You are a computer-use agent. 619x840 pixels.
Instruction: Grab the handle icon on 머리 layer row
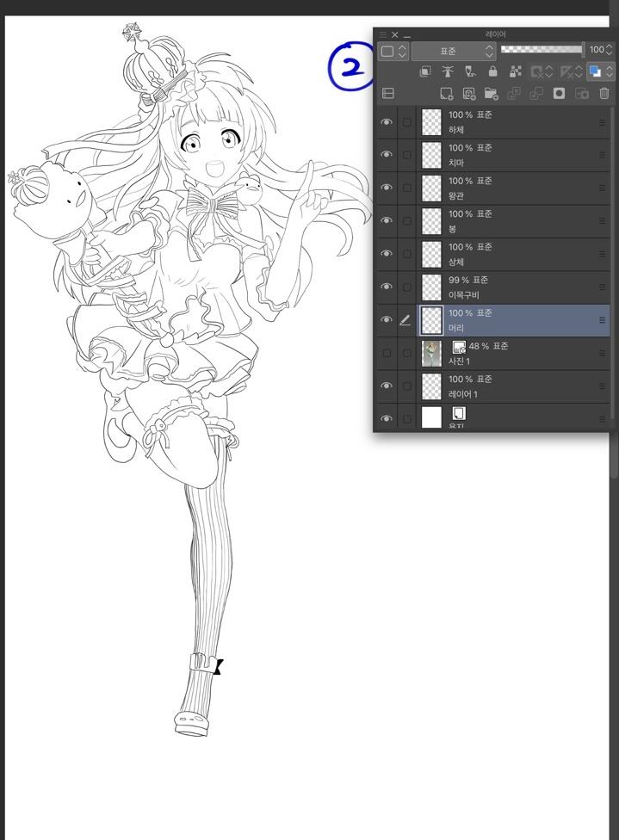603,320
